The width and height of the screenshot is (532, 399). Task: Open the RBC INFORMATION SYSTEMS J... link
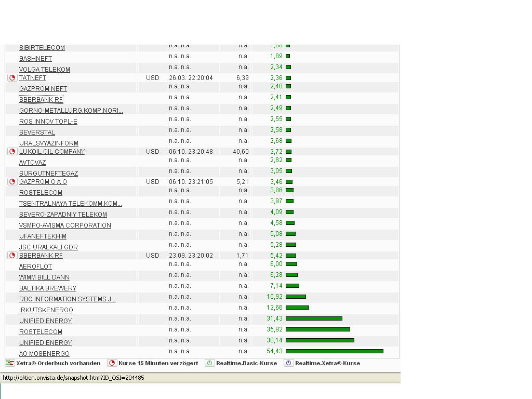pos(68,299)
